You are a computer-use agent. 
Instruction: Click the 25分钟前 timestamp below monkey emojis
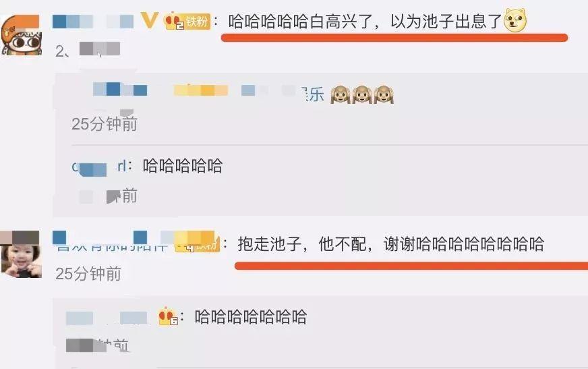[x=105, y=123]
